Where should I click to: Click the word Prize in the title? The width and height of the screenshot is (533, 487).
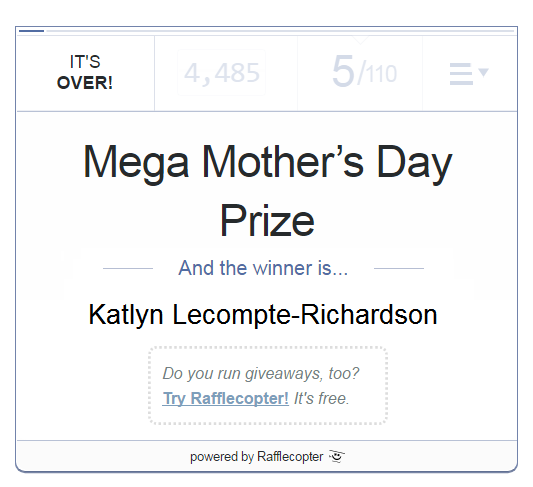[x=267, y=221]
